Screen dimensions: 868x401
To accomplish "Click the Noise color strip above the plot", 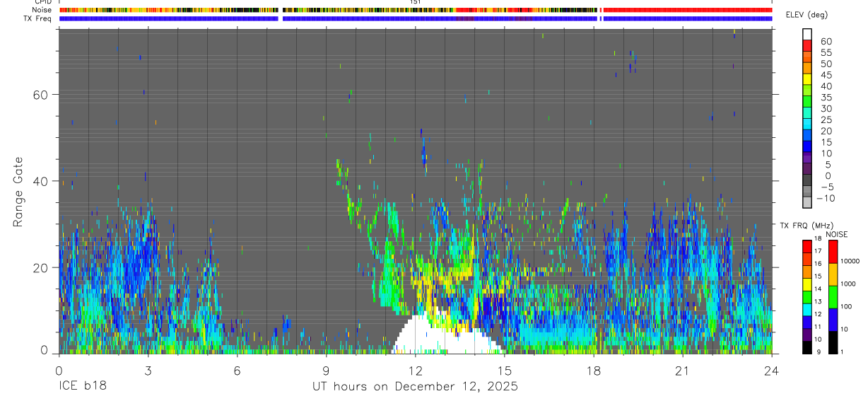I will [x=416, y=10].
